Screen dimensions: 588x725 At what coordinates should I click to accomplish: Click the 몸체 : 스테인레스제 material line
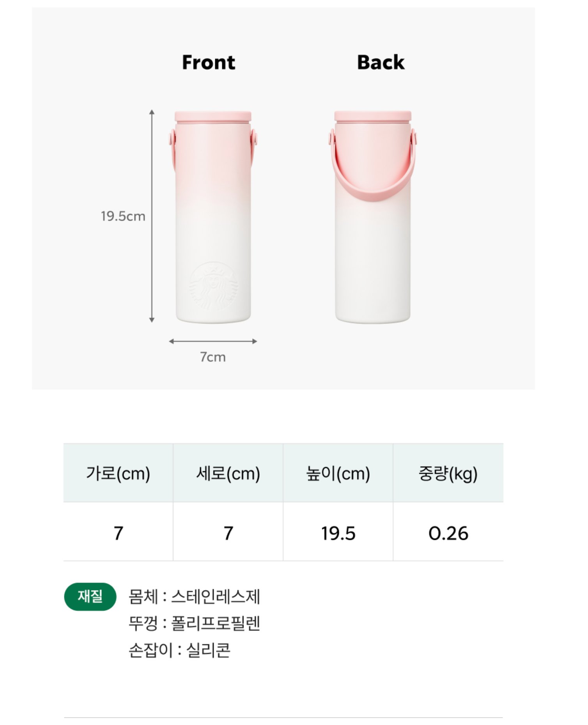coord(194,597)
